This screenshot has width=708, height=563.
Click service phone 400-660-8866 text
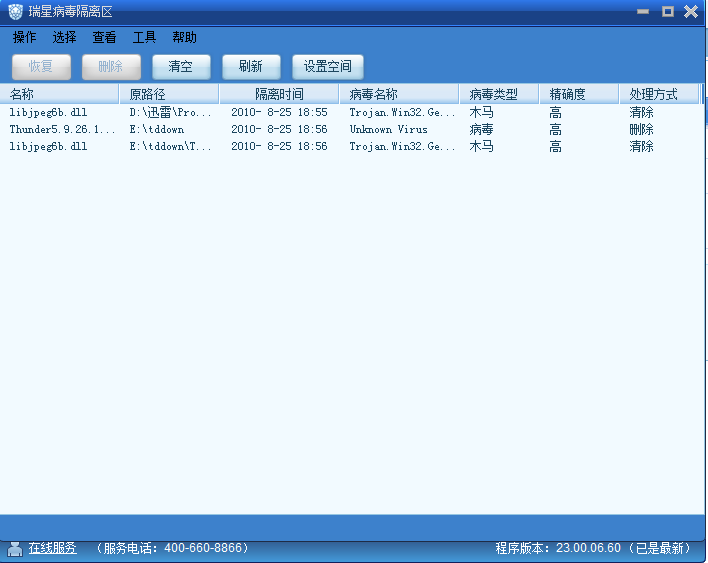(203, 548)
